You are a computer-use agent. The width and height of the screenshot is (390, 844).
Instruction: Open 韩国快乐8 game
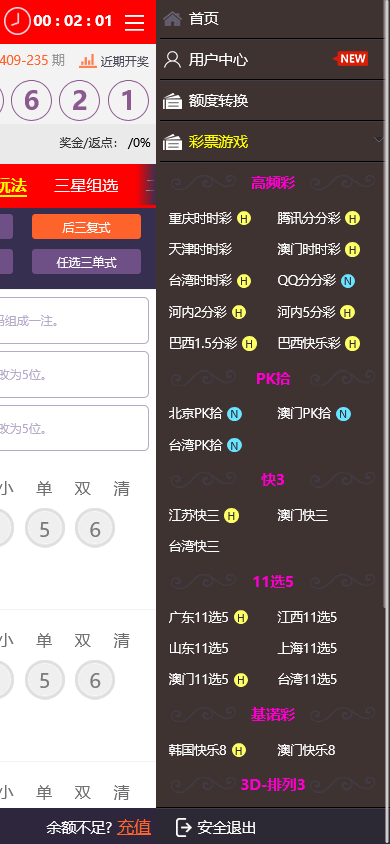pyautogui.click(x=197, y=750)
